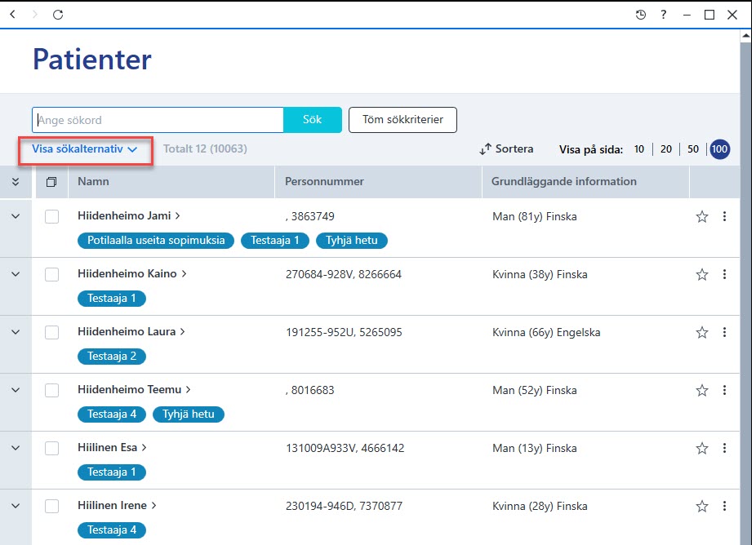Mark Hiidenheimo Jami as favorite star
This screenshot has height=545, width=756.
click(702, 216)
